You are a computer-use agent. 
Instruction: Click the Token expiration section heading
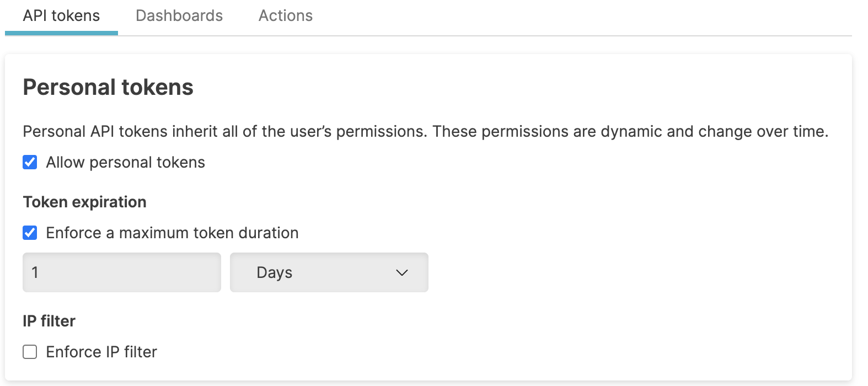[x=84, y=202]
